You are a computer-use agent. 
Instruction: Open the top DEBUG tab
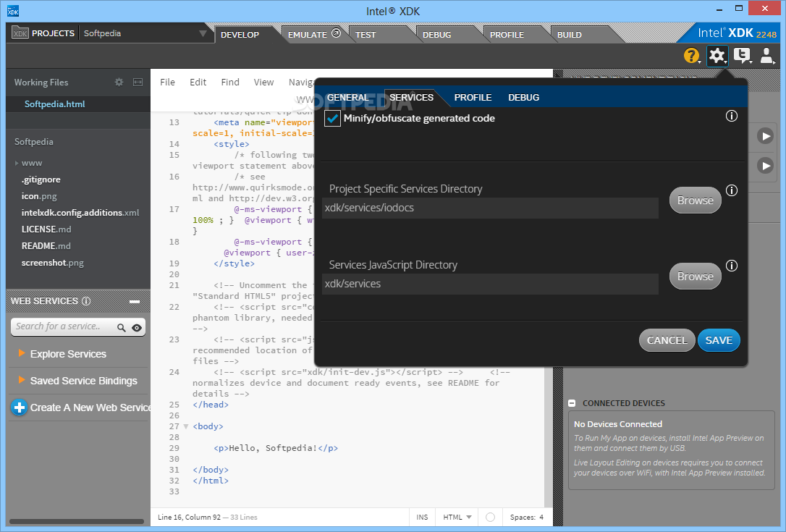click(436, 35)
